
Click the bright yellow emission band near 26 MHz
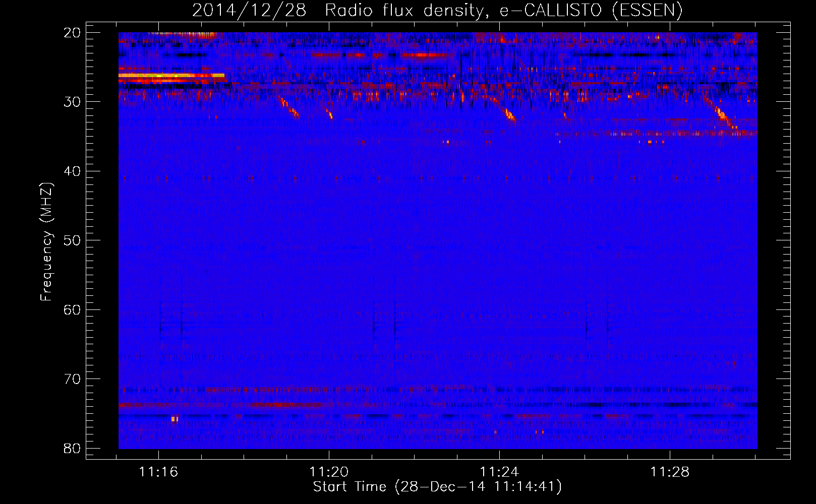tap(171, 76)
